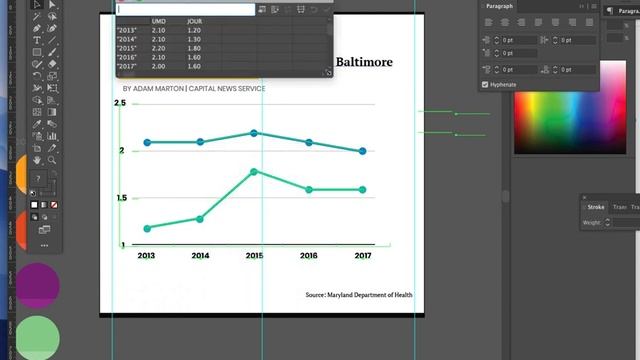Step the first-line indent arrows
Screen dimensions: 640x360
[497, 53]
